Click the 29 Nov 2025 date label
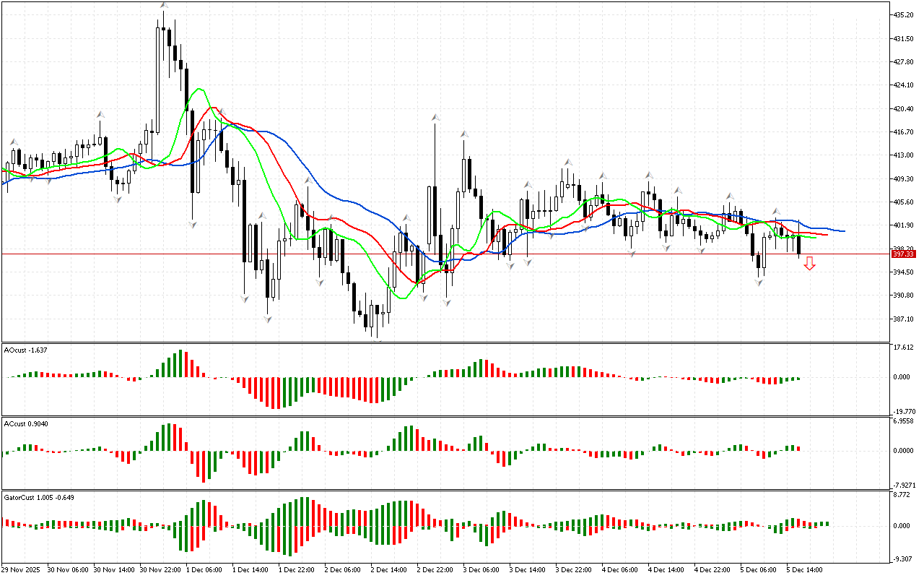 click(x=24, y=569)
